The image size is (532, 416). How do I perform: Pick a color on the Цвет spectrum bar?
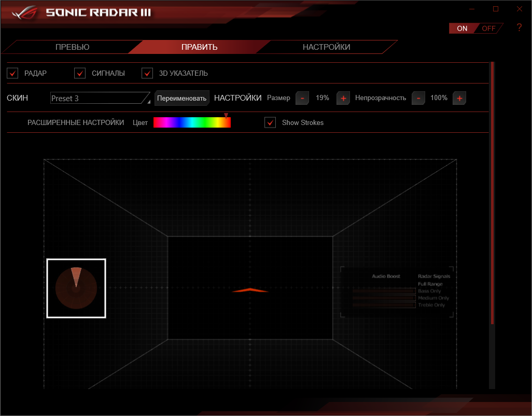[x=192, y=122]
